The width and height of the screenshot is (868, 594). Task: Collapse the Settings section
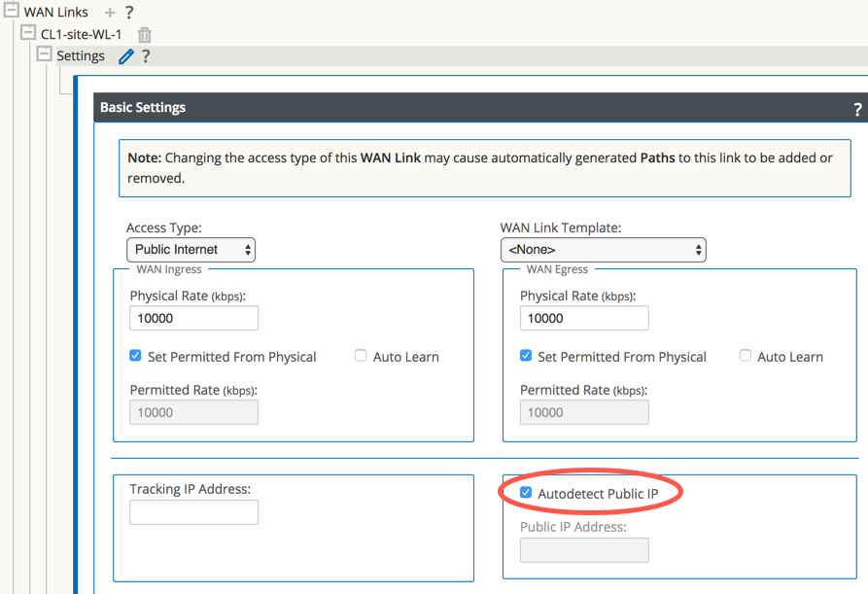[44, 55]
